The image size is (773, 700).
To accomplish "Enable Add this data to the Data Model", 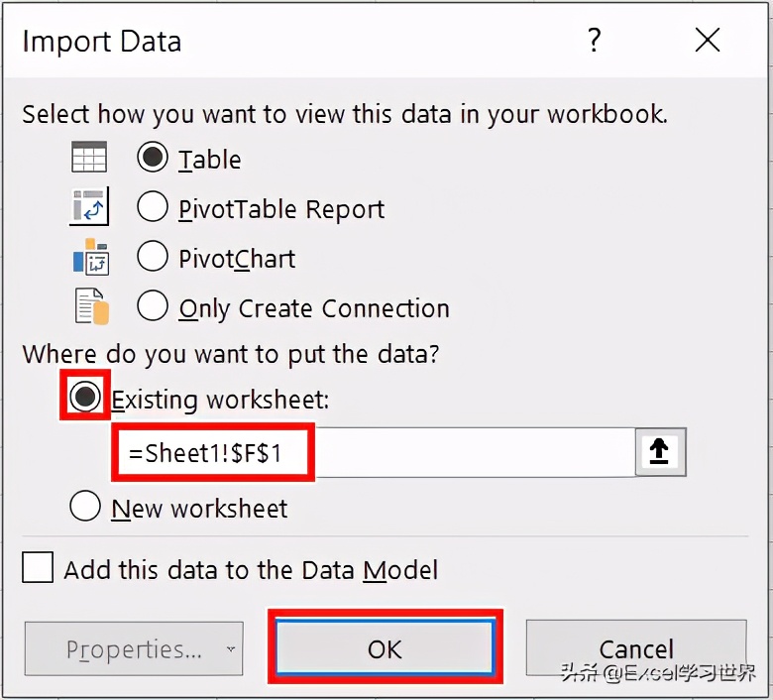I will click(x=38, y=567).
